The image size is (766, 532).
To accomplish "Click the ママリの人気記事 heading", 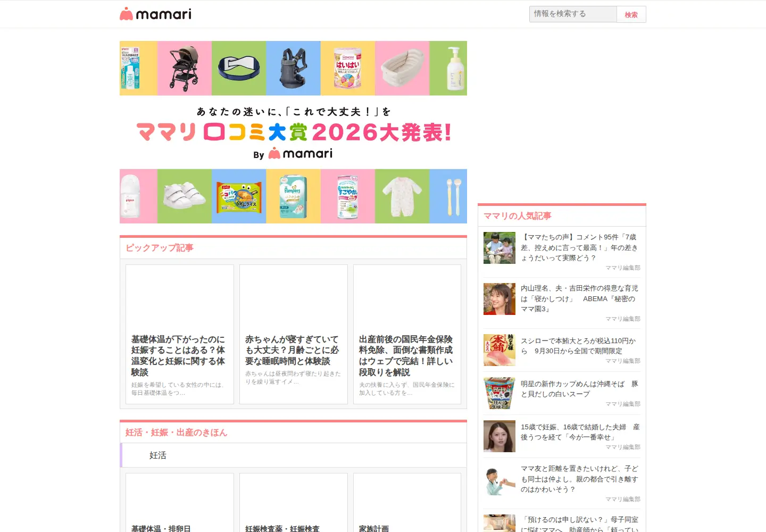I will [517, 216].
